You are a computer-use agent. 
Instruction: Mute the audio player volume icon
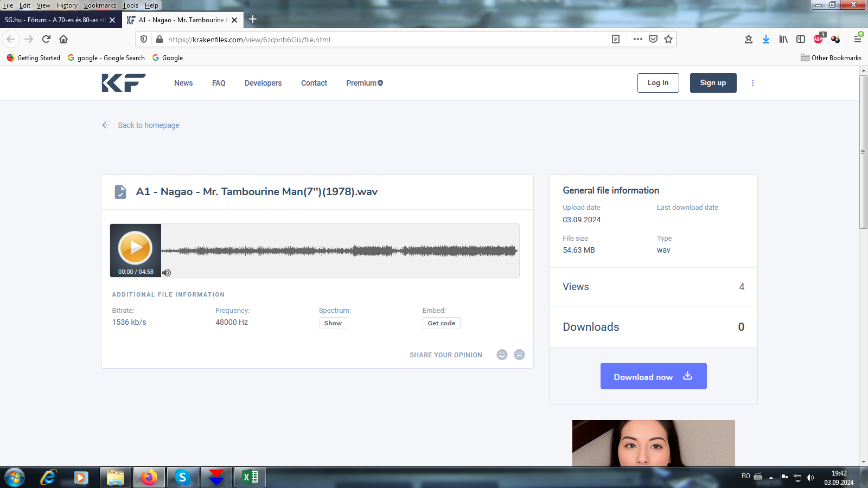click(167, 272)
